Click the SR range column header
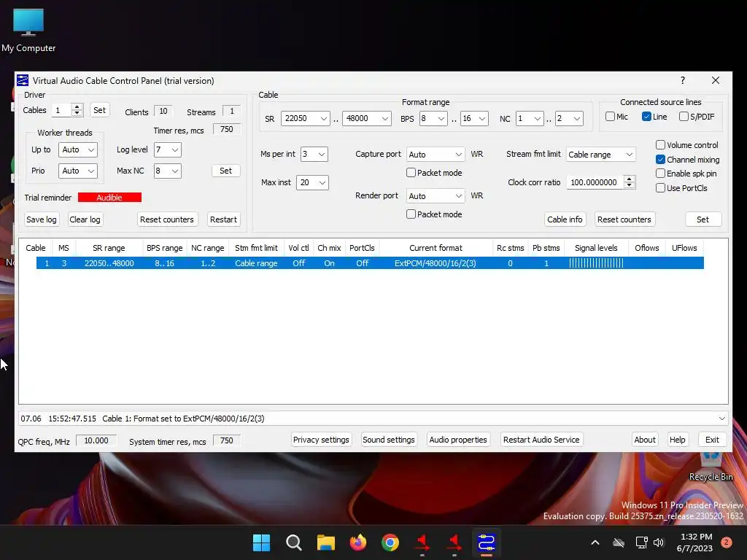 coord(109,248)
